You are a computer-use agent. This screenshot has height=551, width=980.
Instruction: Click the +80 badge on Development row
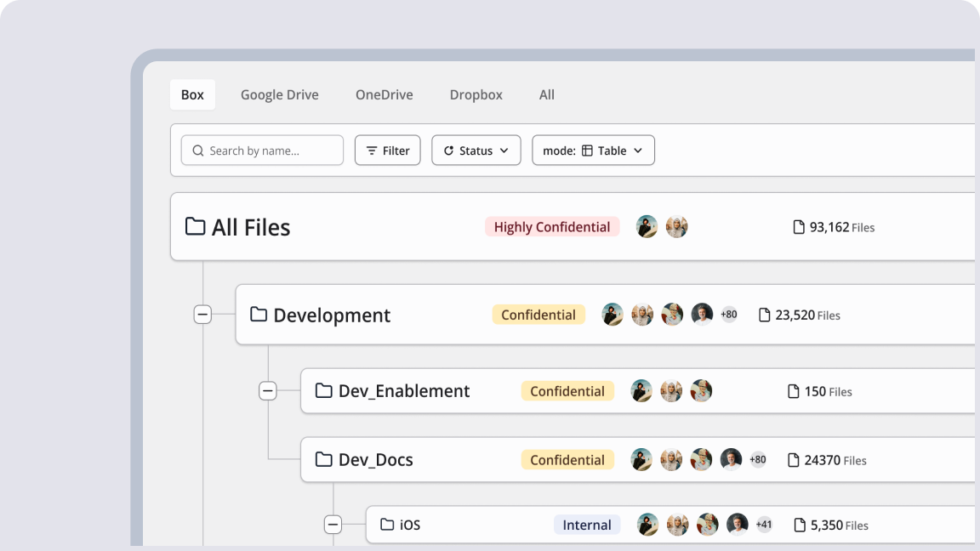(729, 315)
